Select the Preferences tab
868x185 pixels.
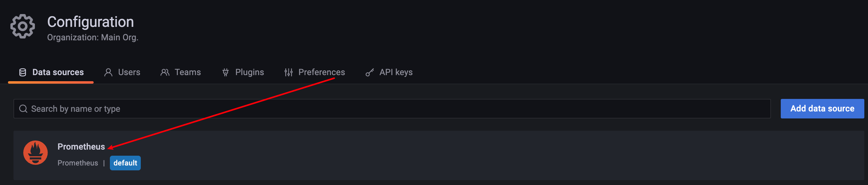(321, 72)
